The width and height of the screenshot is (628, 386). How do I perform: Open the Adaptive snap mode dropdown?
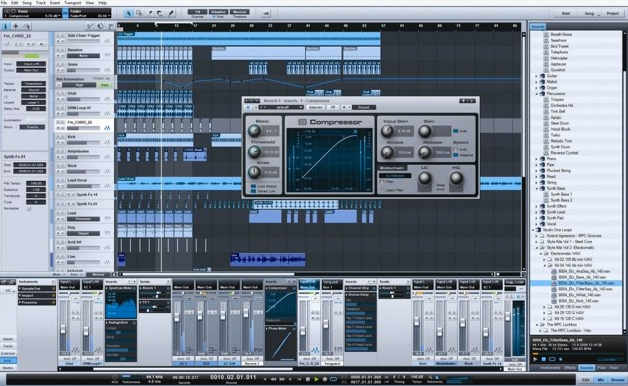point(219,12)
